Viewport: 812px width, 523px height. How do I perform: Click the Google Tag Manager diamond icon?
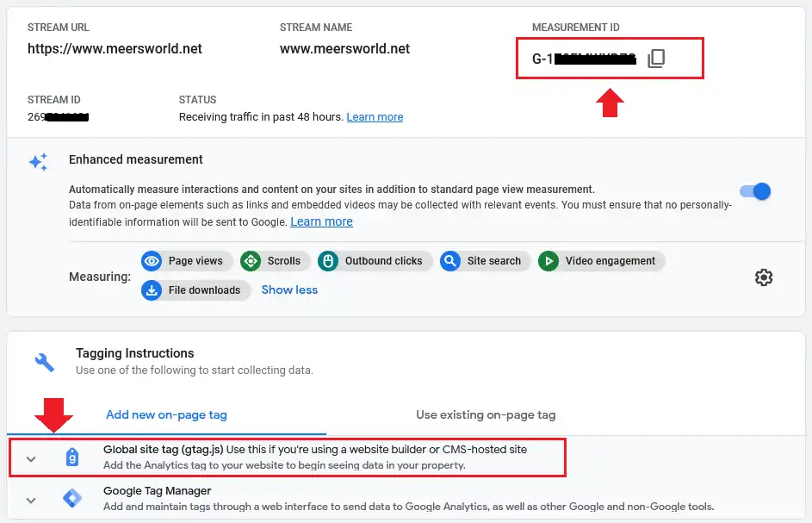point(72,498)
